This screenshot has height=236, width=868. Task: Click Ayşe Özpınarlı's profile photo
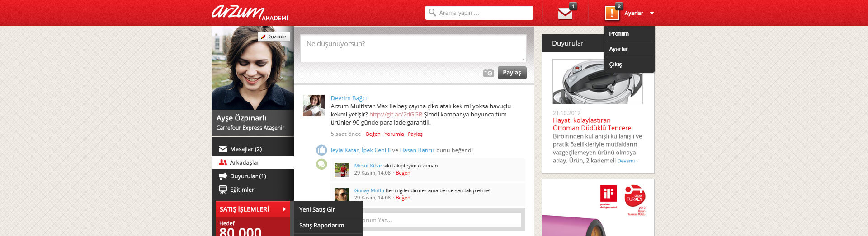point(253,68)
